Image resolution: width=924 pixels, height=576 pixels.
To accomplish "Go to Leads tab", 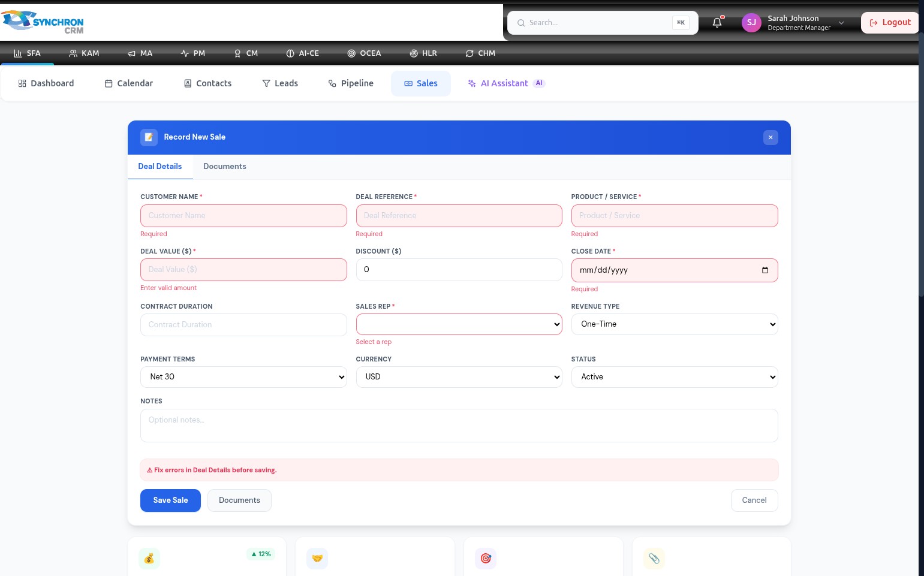I will point(280,83).
